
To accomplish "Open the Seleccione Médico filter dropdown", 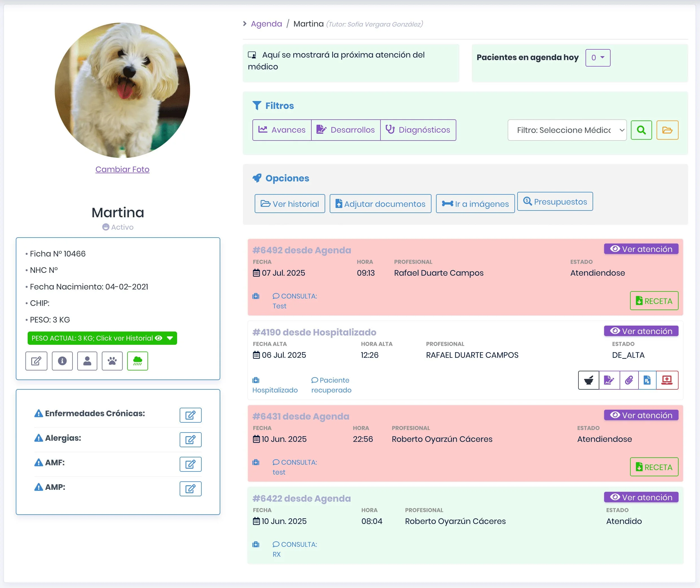I will (567, 130).
